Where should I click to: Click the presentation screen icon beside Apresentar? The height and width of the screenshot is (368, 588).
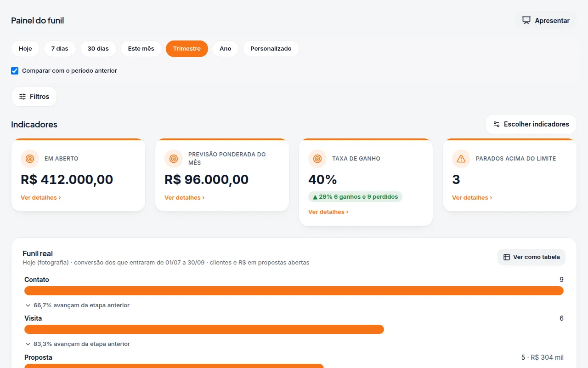[x=526, y=20]
